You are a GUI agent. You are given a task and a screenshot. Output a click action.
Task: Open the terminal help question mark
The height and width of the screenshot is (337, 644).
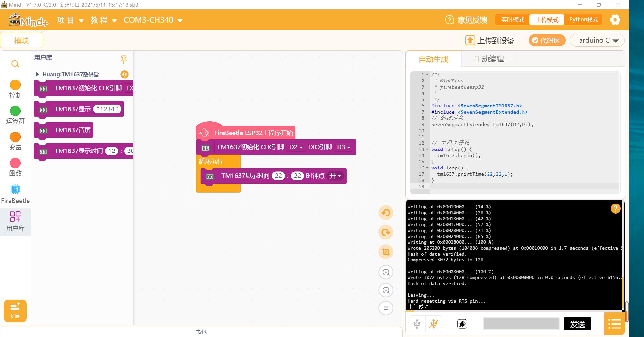click(616, 208)
